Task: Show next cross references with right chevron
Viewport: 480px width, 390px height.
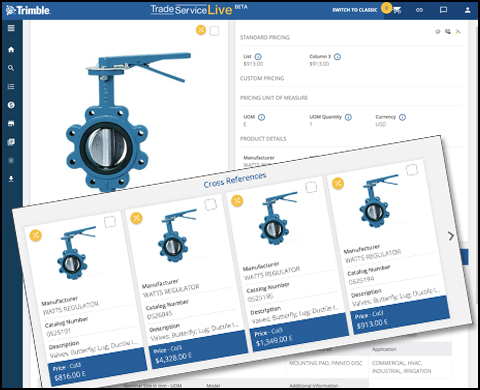Action: [x=451, y=236]
